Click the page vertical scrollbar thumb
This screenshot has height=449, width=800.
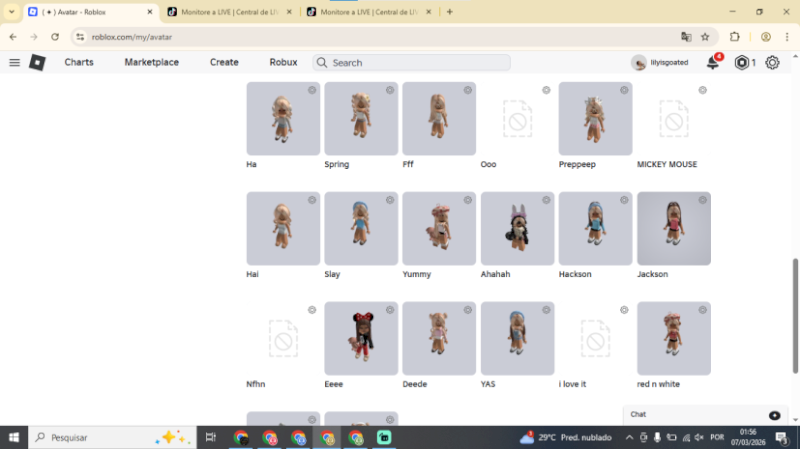point(795,316)
